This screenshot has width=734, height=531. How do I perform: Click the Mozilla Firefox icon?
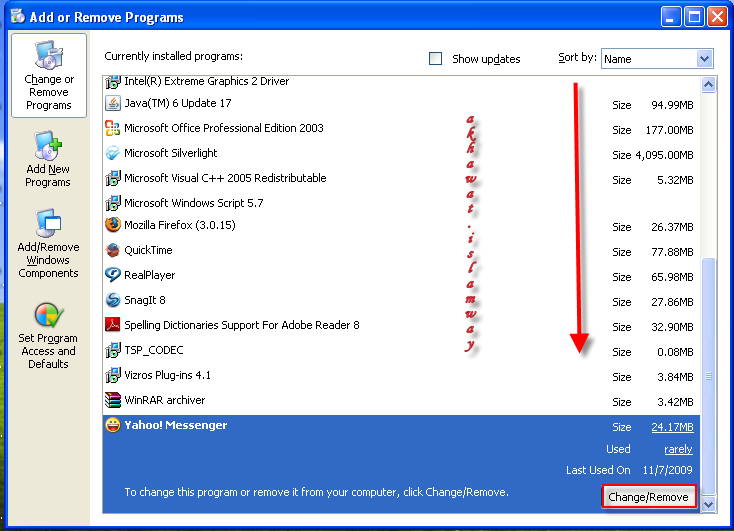(113, 225)
